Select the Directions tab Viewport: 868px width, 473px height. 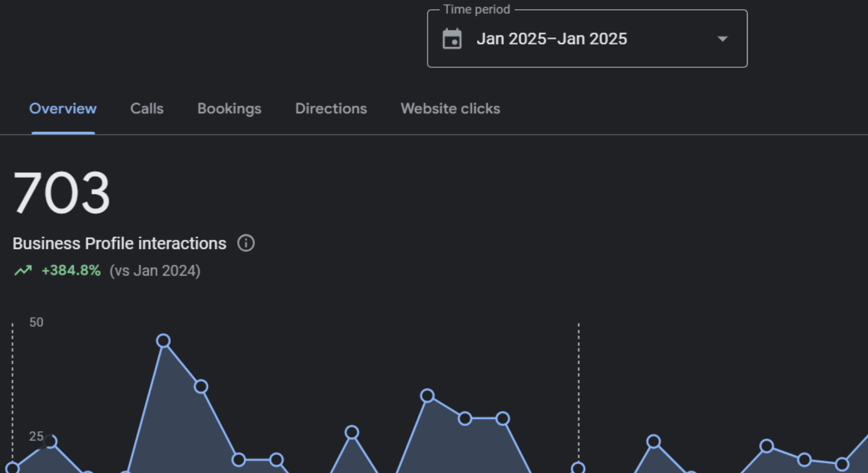click(x=331, y=108)
